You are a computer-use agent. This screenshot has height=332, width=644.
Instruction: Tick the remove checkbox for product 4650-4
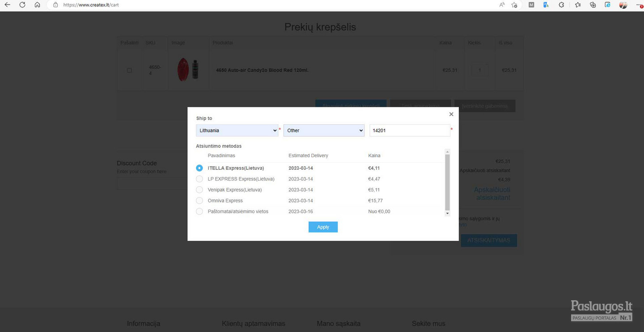pyautogui.click(x=129, y=70)
